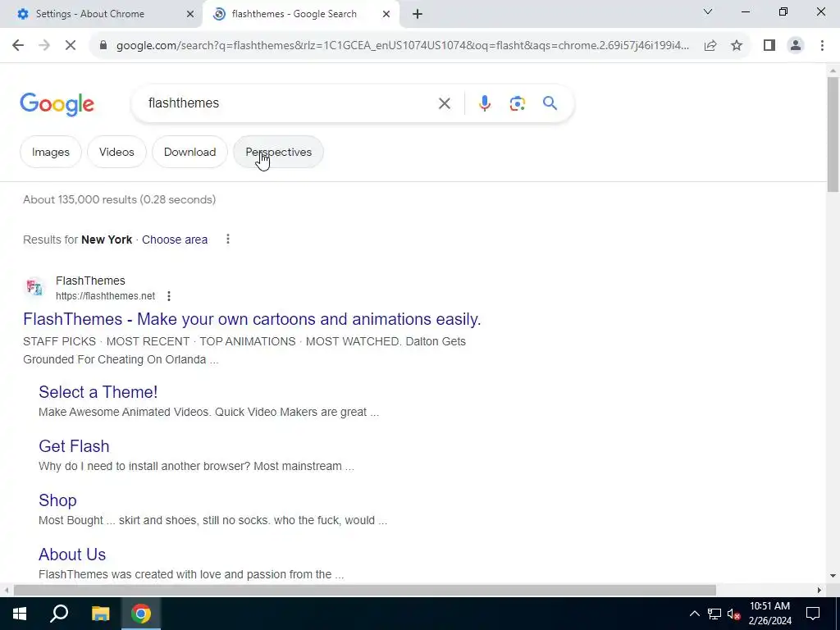Click the blue search magnifier button
This screenshot has height=630, width=840.
coord(550,103)
